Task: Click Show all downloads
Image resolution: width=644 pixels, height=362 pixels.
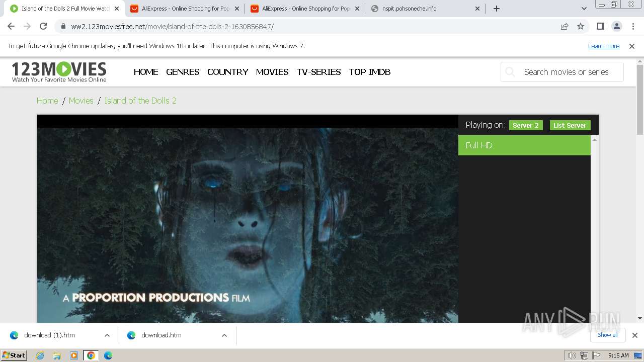Action: click(x=608, y=335)
